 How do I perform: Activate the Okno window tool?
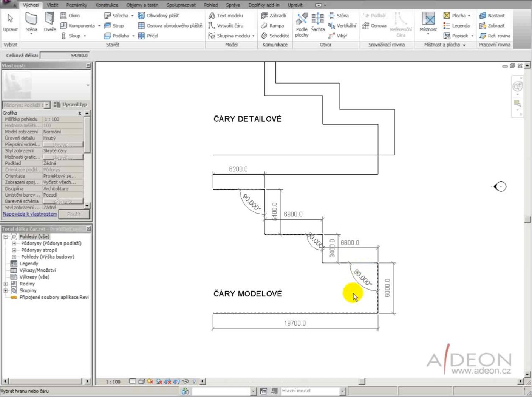(70, 16)
